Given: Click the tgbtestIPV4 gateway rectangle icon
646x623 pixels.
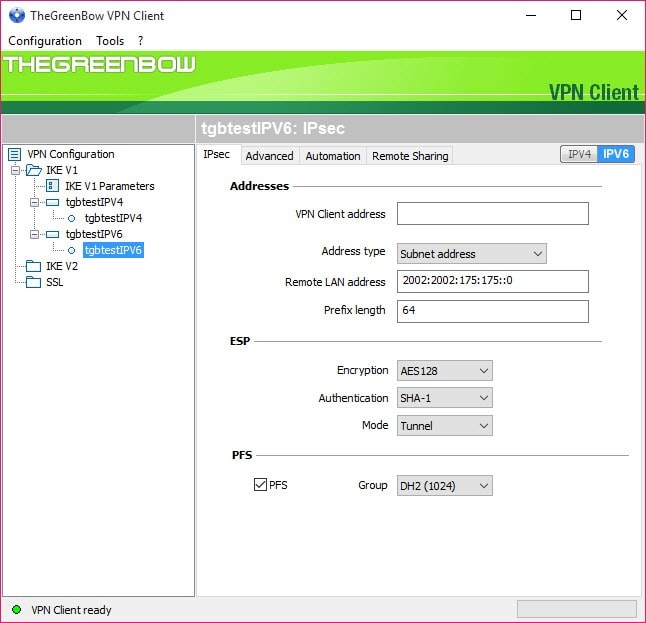Looking at the screenshot, I should (52, 202).
